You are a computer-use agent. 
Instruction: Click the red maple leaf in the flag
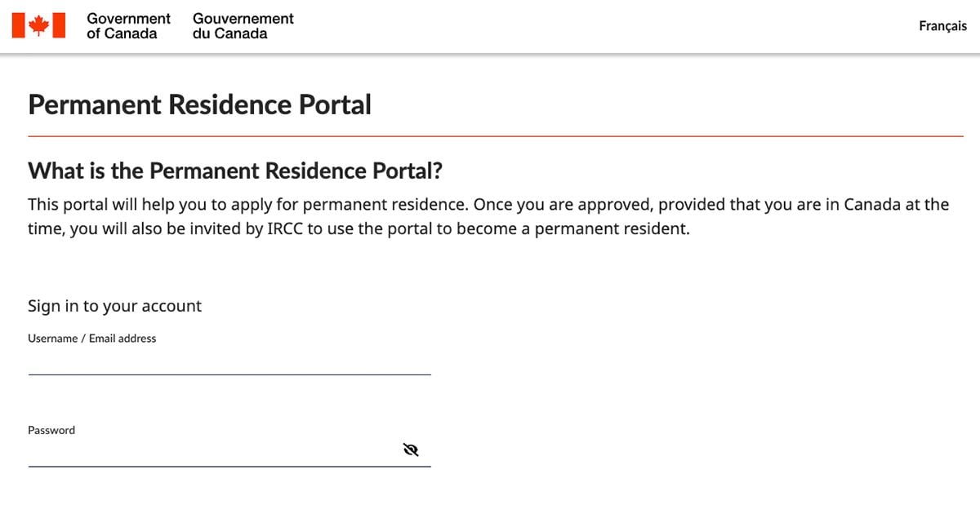(38, 25)
